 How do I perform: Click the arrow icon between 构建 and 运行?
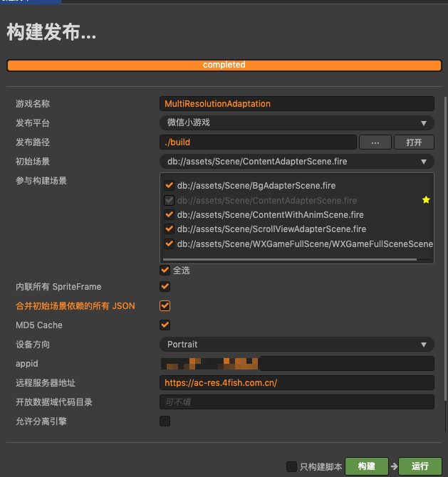coord(394,466)
